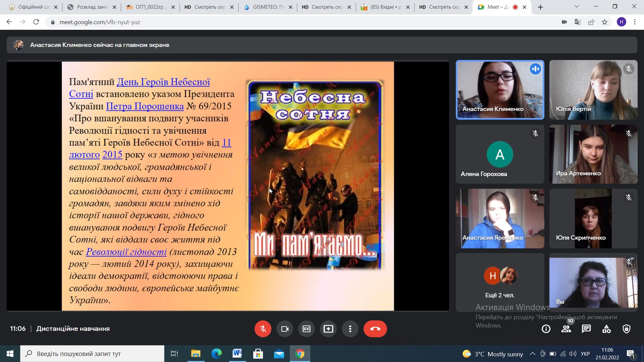Open chat with everyone icon
The width and height of the screenshot is (644, 362).
pos(586,329)
